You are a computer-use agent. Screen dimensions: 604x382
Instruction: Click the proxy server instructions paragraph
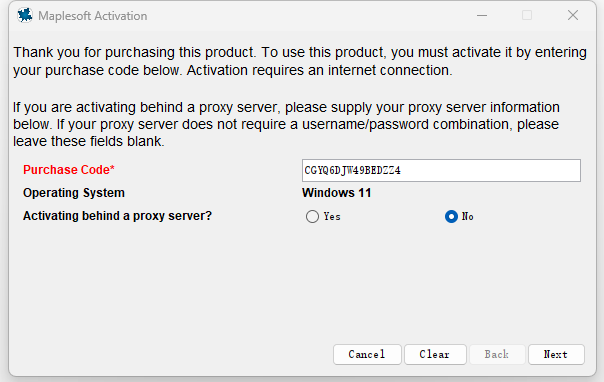[286, 124]
